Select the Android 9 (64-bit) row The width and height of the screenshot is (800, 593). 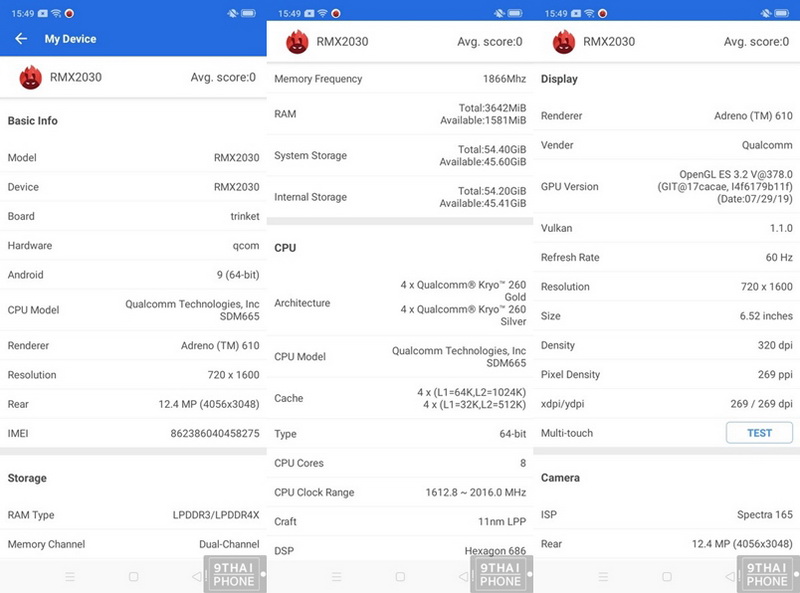tap(133, 275)
